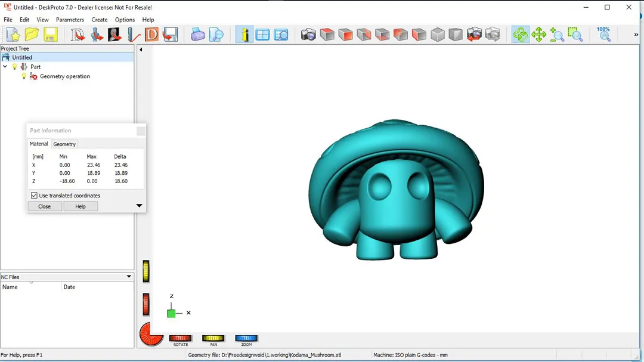Show more toolbar buttons via the » chevron
This screenshot has width=644, height=362.
click(636, 35)
